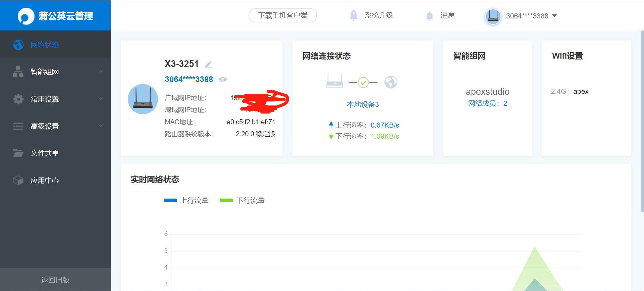Image resolution: width=644 pixels, height=291 pixels.
Task: Reveal hidden SN with eye icon
Action: [223, 79]
